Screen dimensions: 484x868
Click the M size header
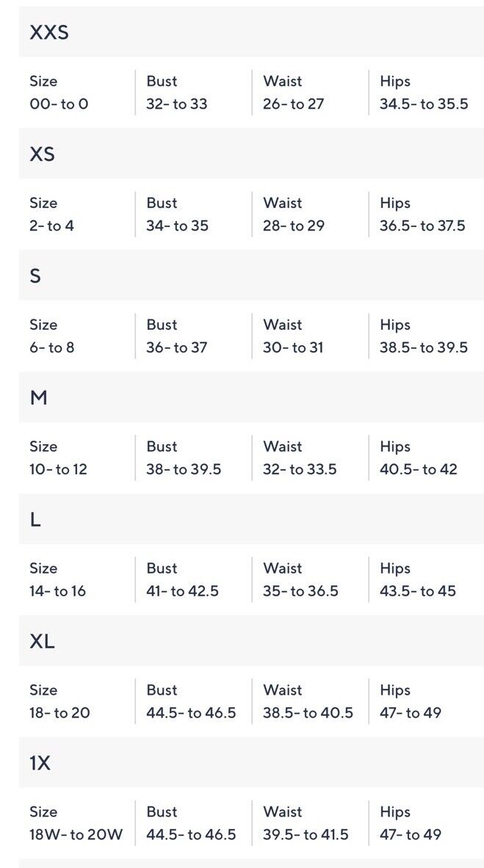coord(251,397)
